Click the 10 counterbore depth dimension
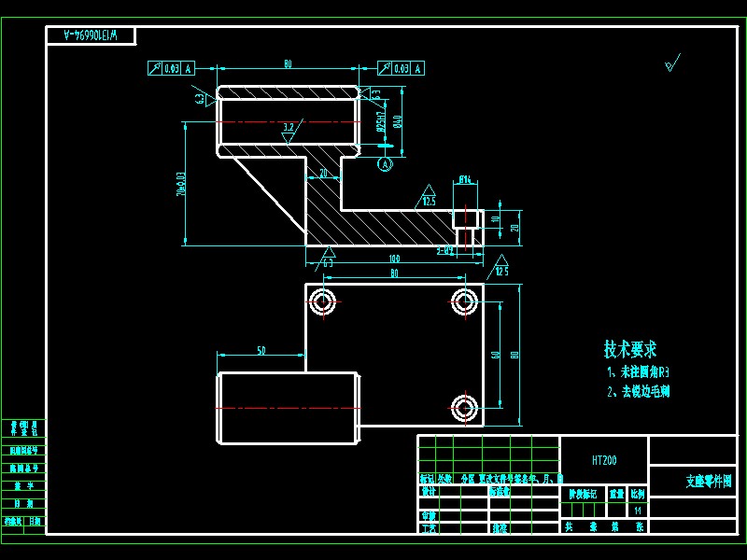This screenshot has height=560, width=747. coord(496,219)
